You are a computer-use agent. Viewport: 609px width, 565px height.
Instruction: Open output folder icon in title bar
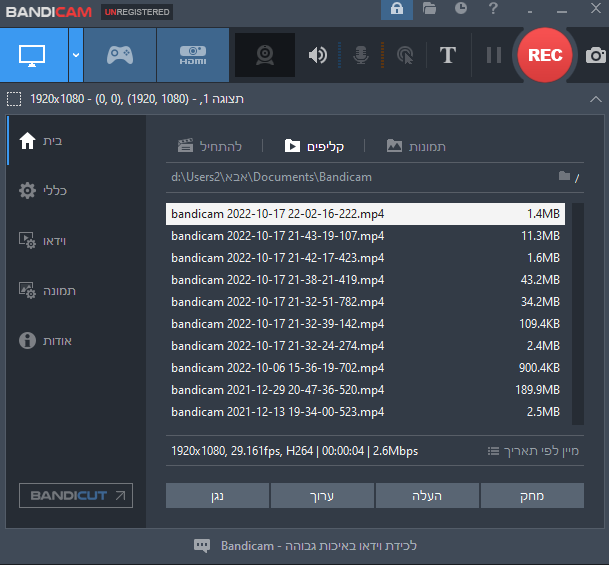(429, 9)
